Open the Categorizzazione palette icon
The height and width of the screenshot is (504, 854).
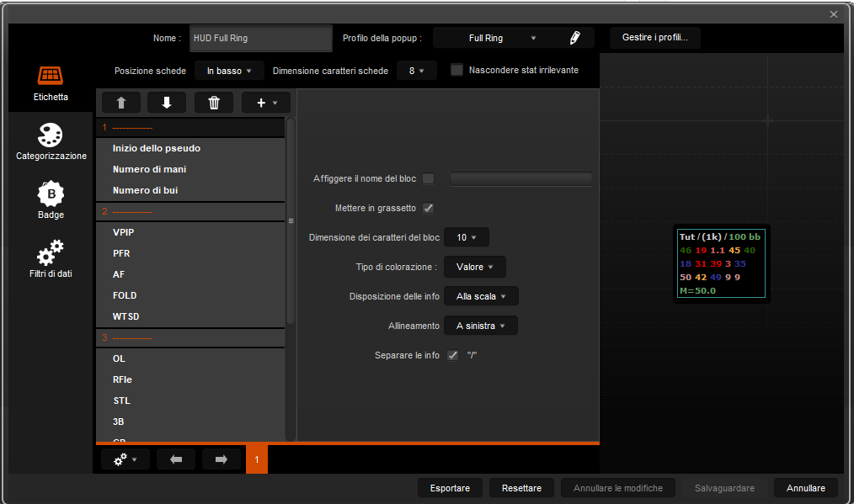[x=50, y=135]
